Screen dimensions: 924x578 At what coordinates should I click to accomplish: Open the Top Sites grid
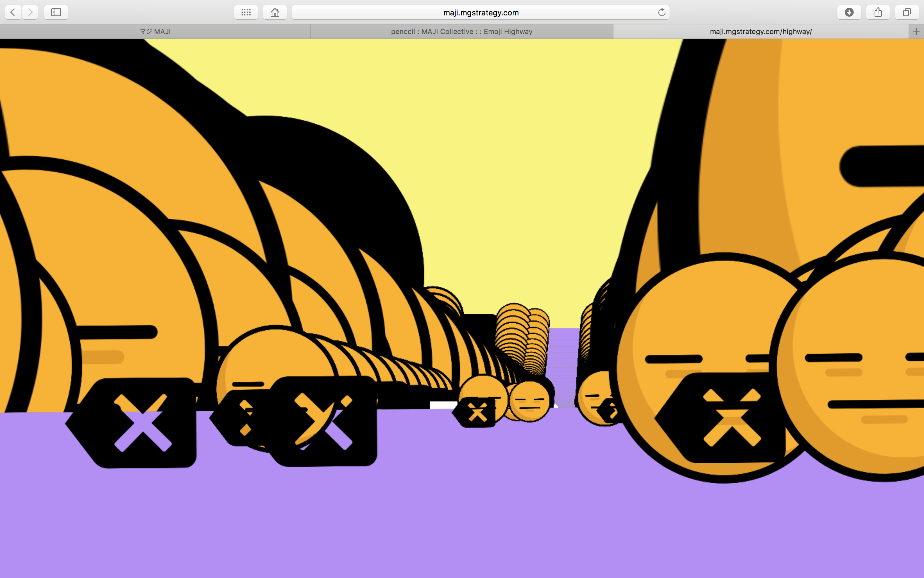pyautogui.click(x=246, y=12)
